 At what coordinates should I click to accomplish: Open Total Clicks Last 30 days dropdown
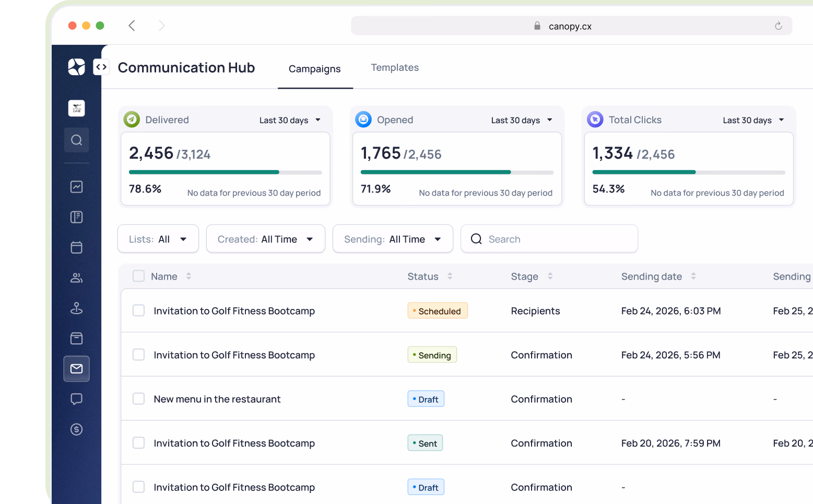tap(753, 120)
